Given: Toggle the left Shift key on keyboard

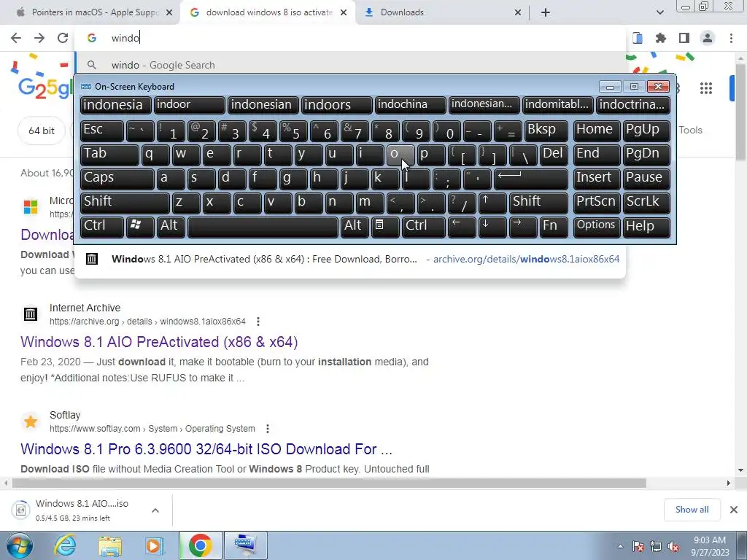Looking at the screenshot, I should [125, 203].
